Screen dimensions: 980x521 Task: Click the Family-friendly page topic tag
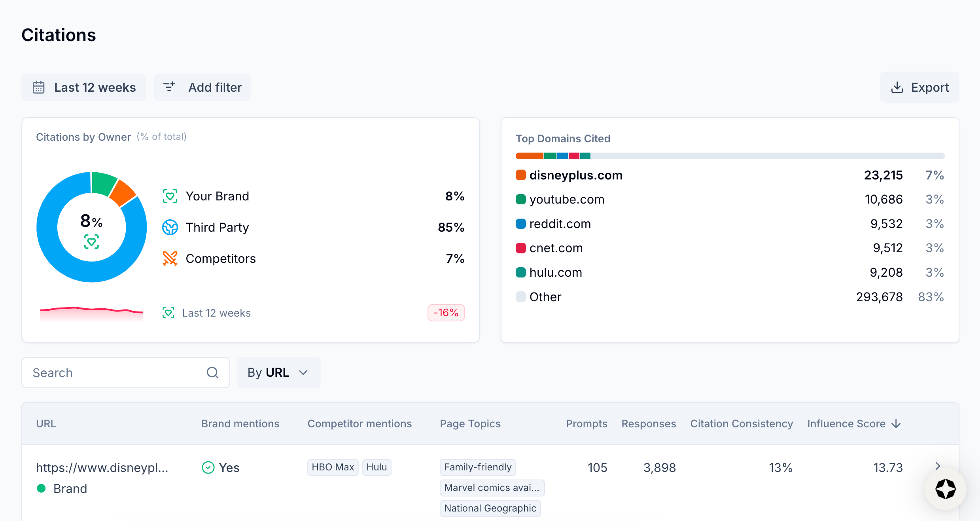point(477,467)
